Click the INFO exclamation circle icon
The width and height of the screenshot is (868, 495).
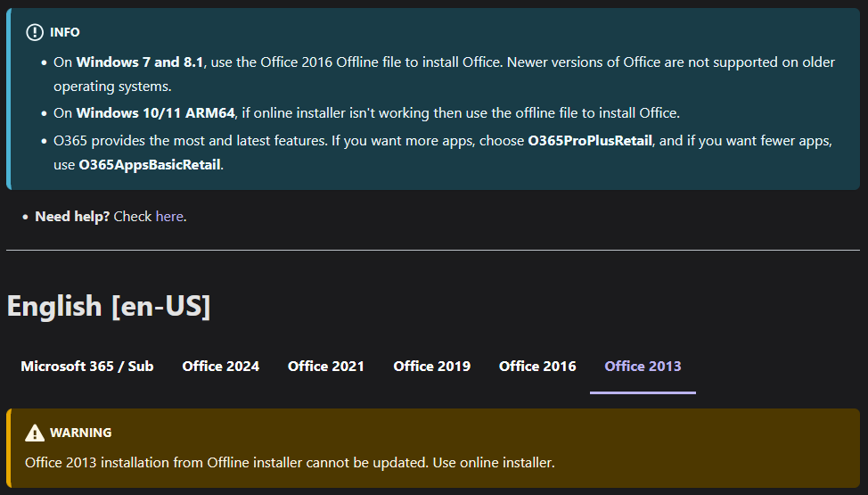point(35,32)
